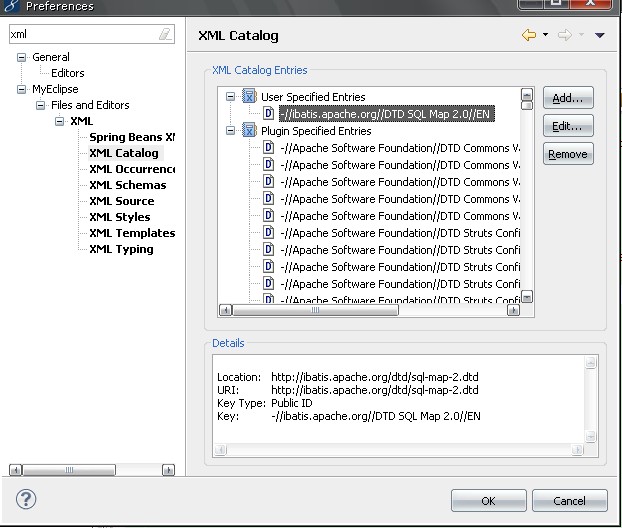Click the OK button
The image size is (622, 528).
click(488, 501)
